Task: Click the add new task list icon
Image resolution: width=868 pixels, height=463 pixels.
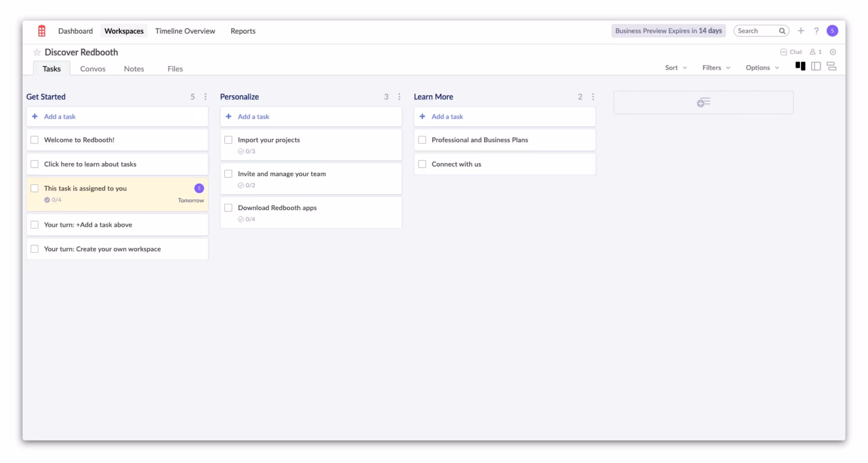Action: pos(703,102)
